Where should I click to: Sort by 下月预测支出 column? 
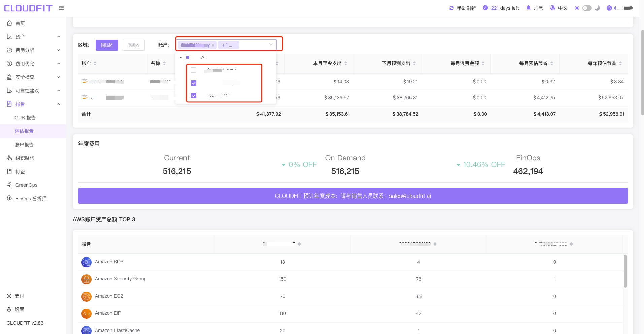414,63
